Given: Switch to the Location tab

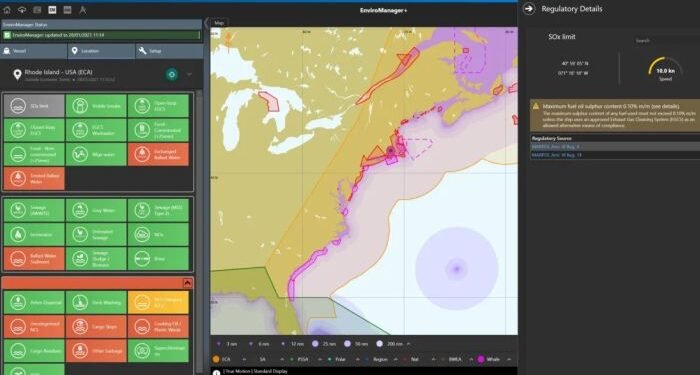Looking at the screenshot, I should (x=101, y=51).
